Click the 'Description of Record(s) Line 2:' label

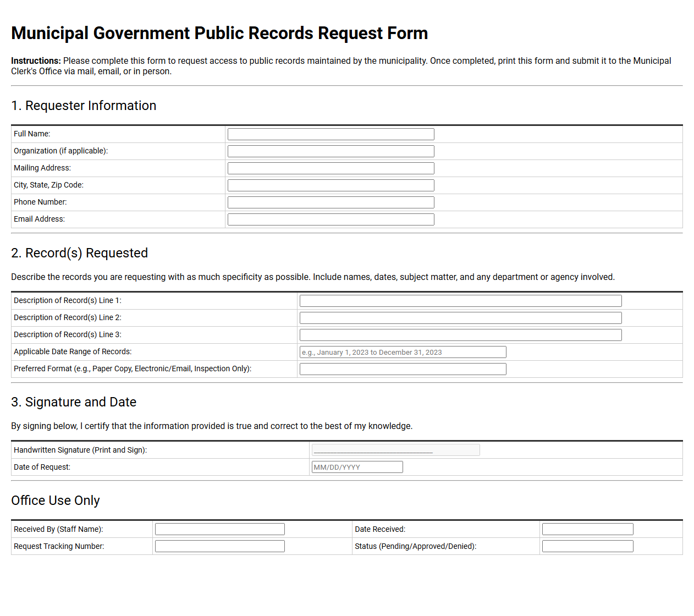point(68,317)
